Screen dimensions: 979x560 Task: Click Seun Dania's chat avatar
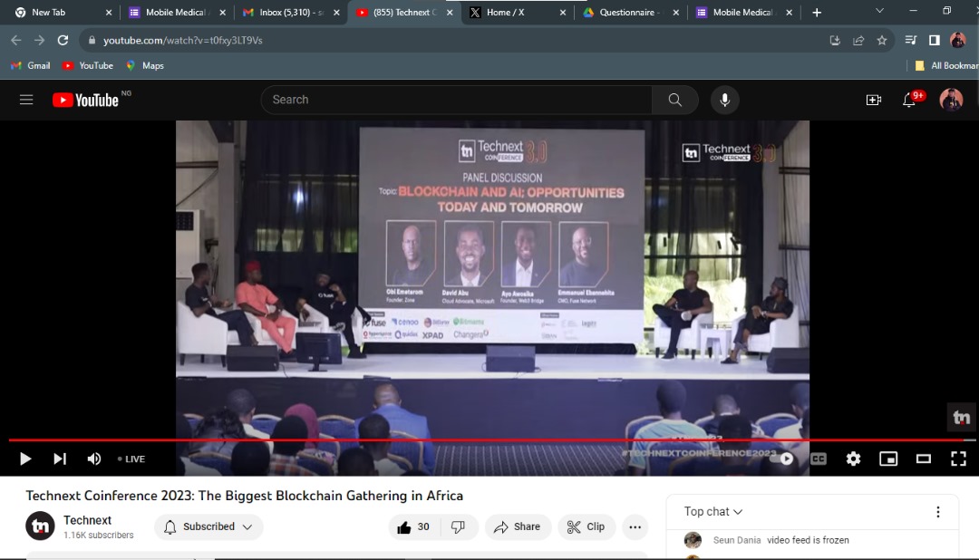click(x=693, y=540)
